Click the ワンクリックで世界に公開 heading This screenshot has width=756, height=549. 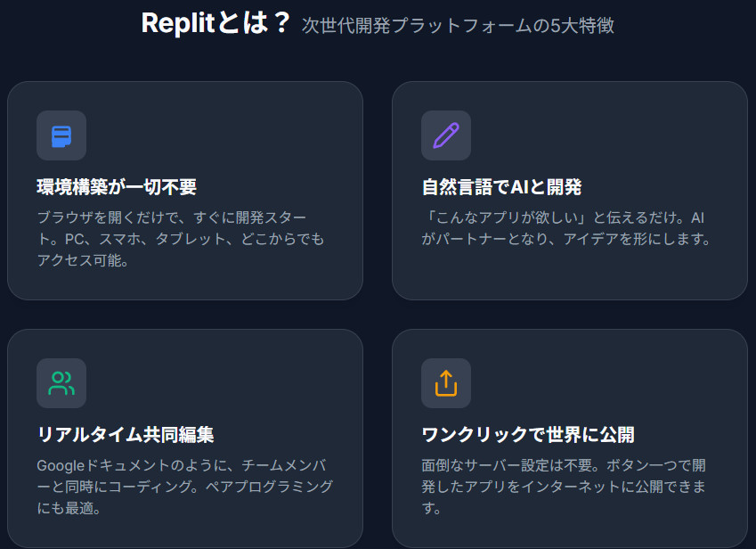[x=528, y=435]
